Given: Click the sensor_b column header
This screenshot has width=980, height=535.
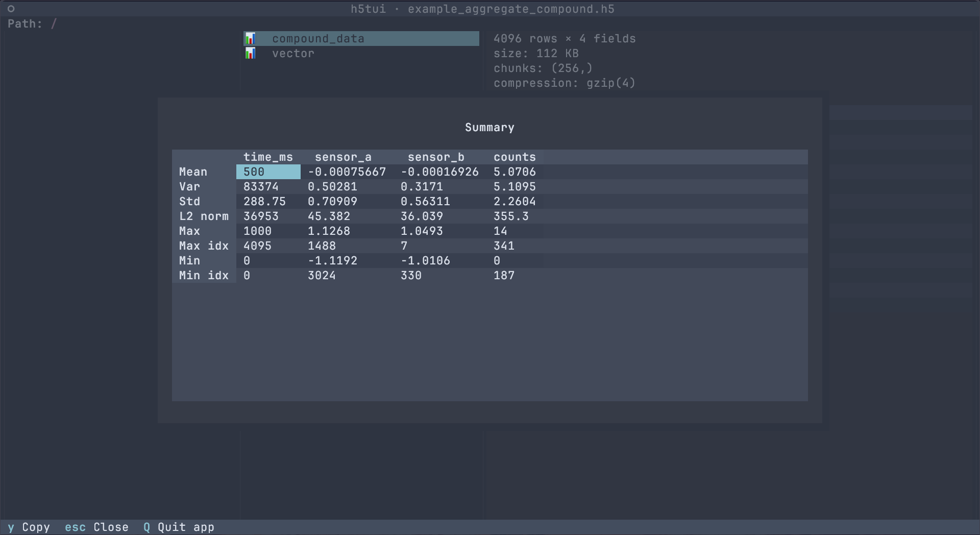Looking at the screenshot, I should (x=436, y=157).
